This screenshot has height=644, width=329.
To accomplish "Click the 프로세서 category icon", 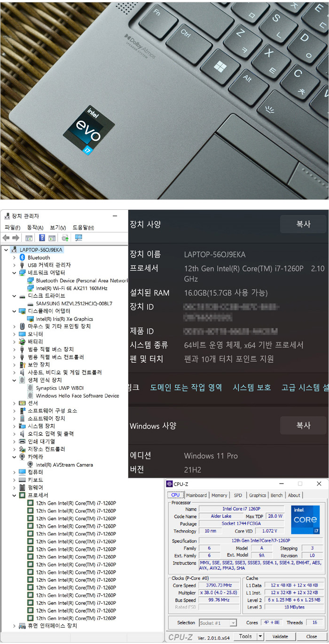I will coord(22,495).
